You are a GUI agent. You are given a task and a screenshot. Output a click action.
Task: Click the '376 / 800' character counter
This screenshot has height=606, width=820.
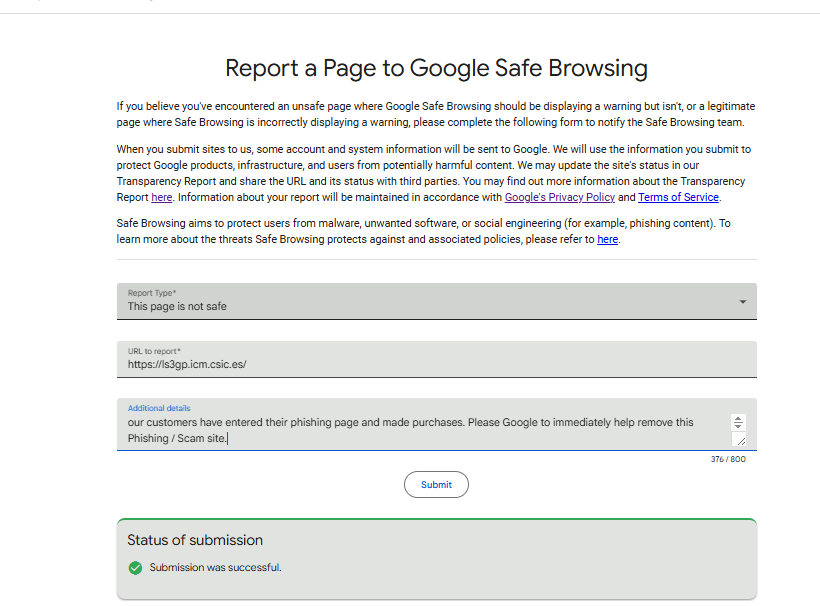(728, 459)
